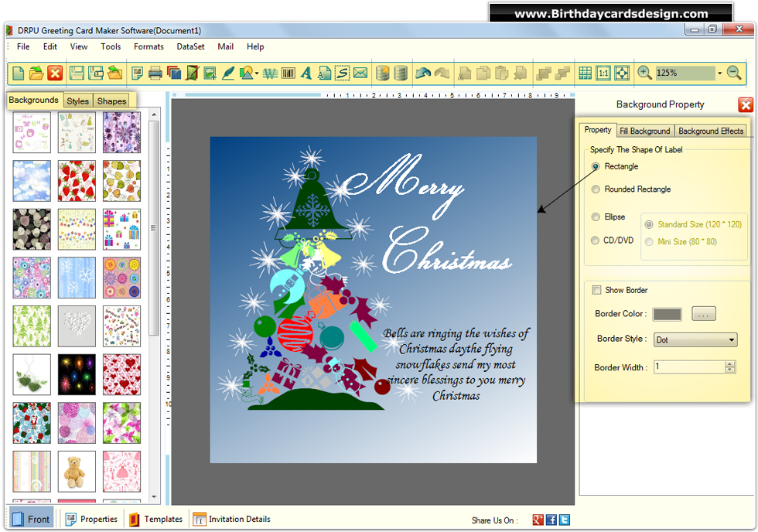This screenshot has height=532, width=758.
Task: Close the Background Property panel
Action: coord(746,104)
